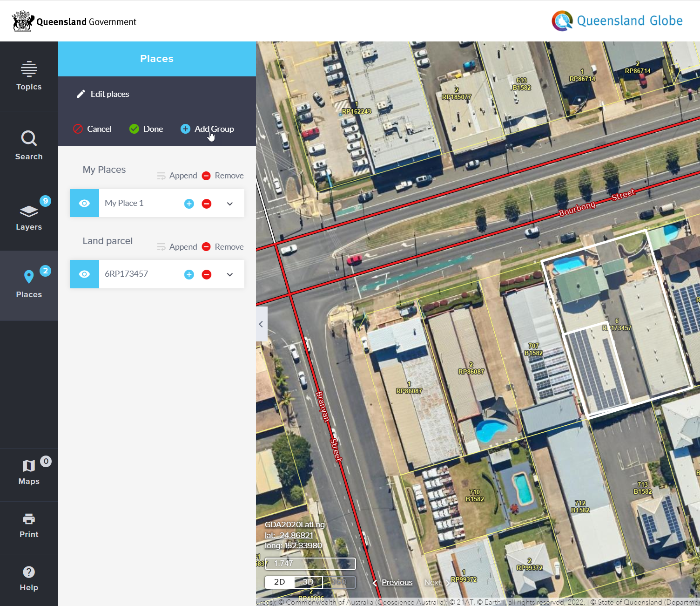Open the Topics panel icon
This screenshot has width=700, height=606.
pyautogui.click(x=29, y=76)
